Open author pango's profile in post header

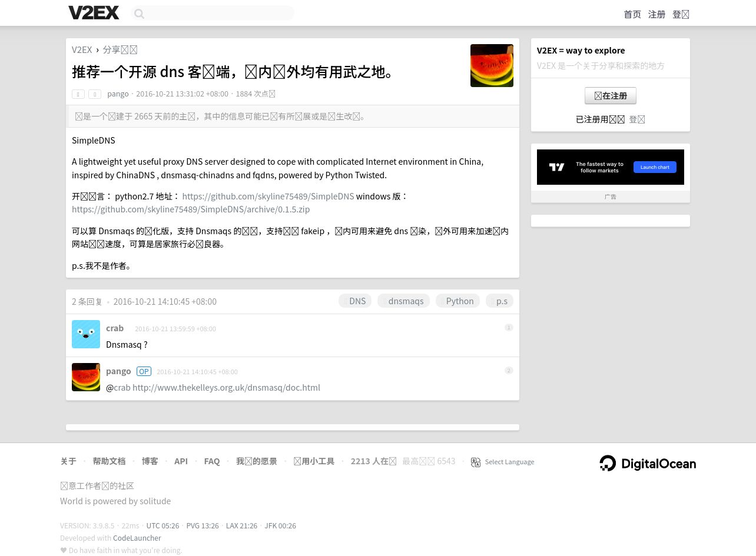[118, 94]
